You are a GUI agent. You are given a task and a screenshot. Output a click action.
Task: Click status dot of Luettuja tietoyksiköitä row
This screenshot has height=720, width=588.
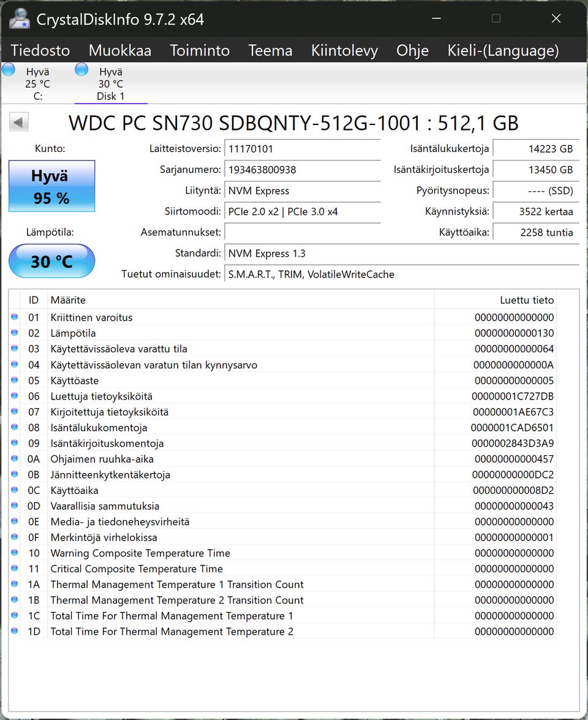[x=15, y=395]
